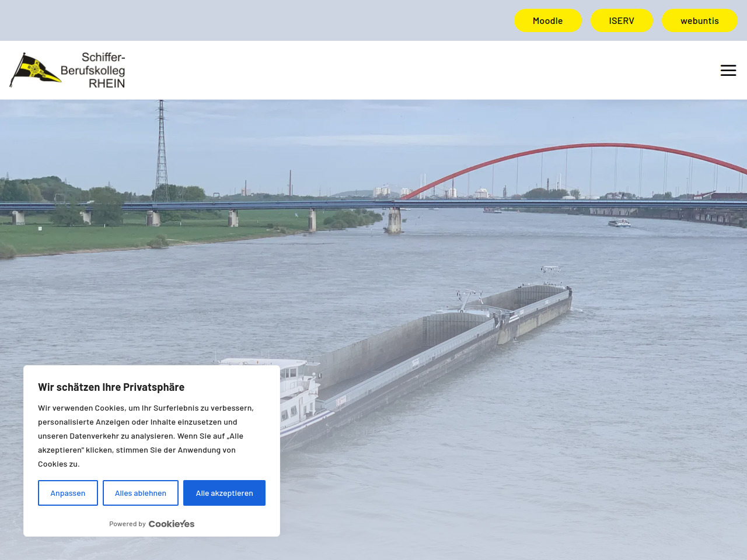Open the hamburger navigation menu

point(728,71)
